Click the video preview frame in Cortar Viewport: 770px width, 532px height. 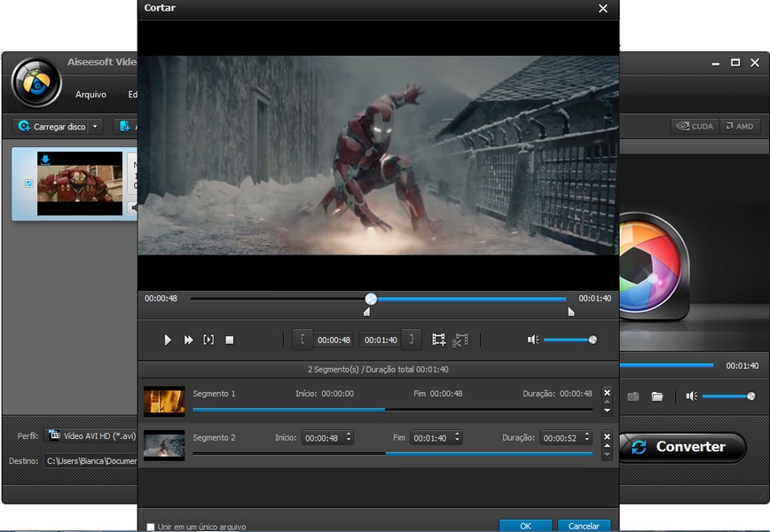click(x=378, y=155)
